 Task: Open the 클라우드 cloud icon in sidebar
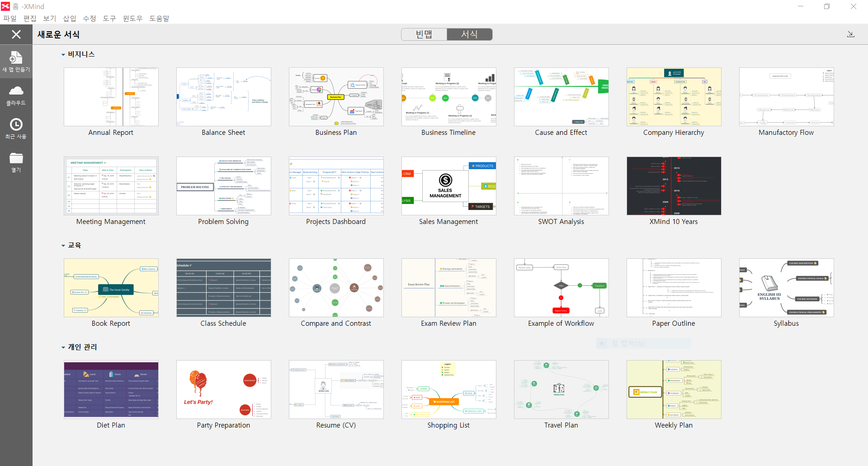16,91
